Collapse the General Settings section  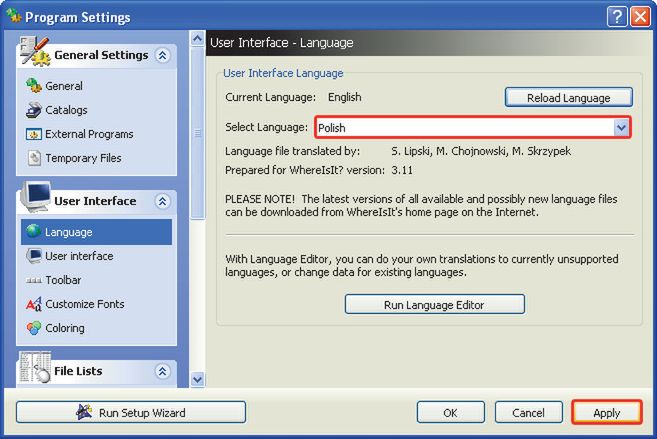click(162, 55)
